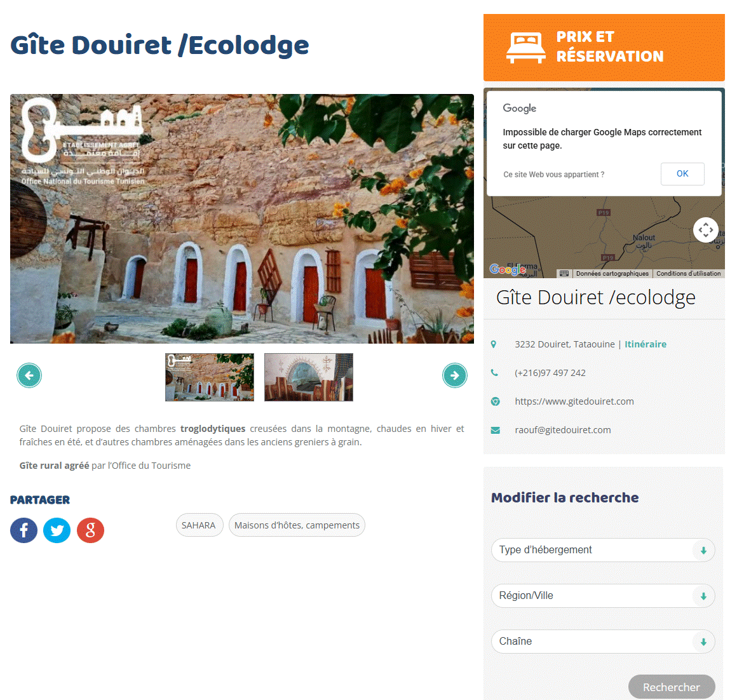The width and height of the screenshot is (737, 700).
Task: Dismiss Google Maps error with OK
Action: [x=682, y=174]
